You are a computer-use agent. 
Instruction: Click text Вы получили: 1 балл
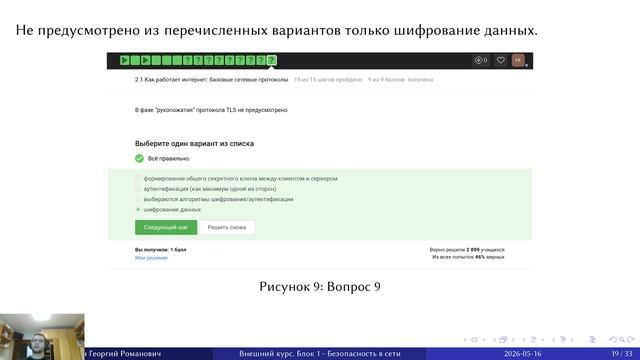[x=161, y=249]
